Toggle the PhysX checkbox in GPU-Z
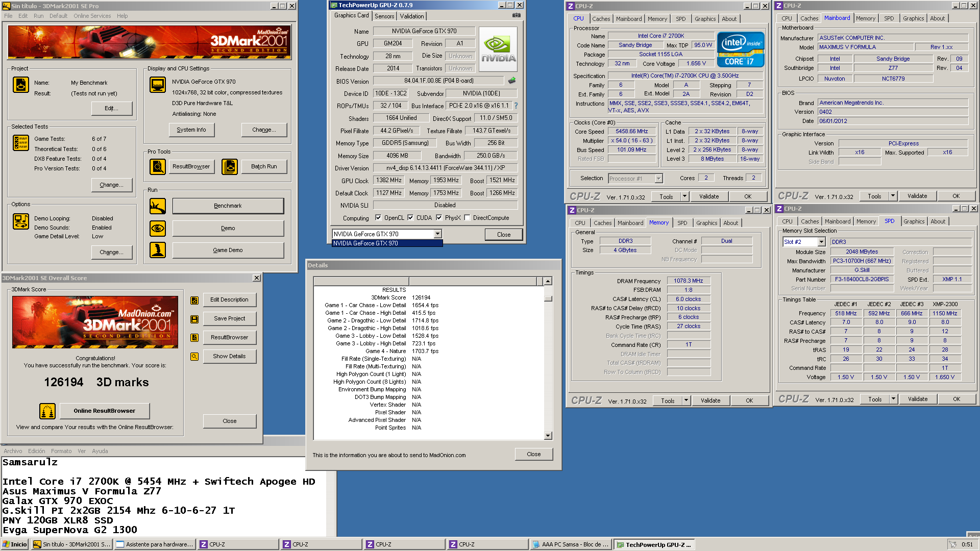Image resolution: width=980 pixels, height=551 pixels. (439, 218)
